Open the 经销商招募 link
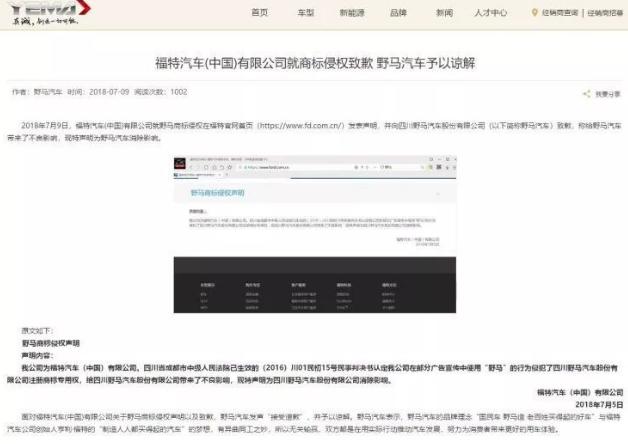 click(605, 13)
